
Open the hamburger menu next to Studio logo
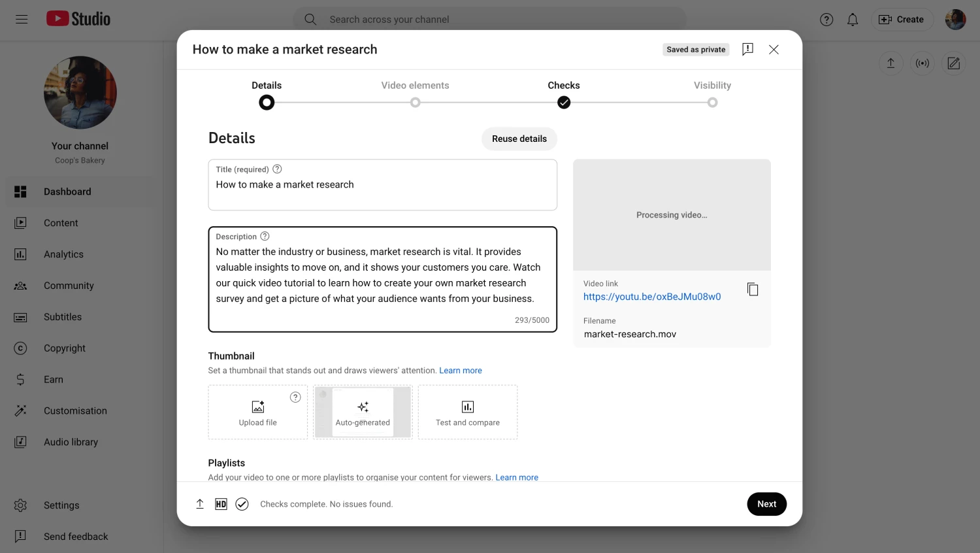22,20
